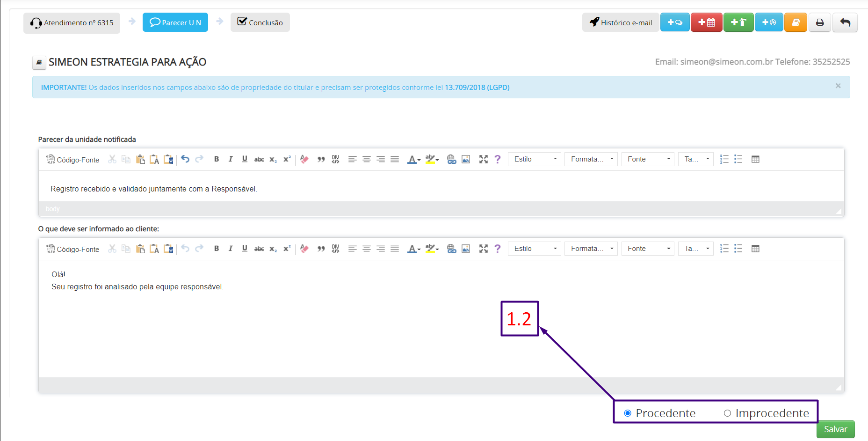Click the print icon button
868x441 pixels.
tap(820, 22)
